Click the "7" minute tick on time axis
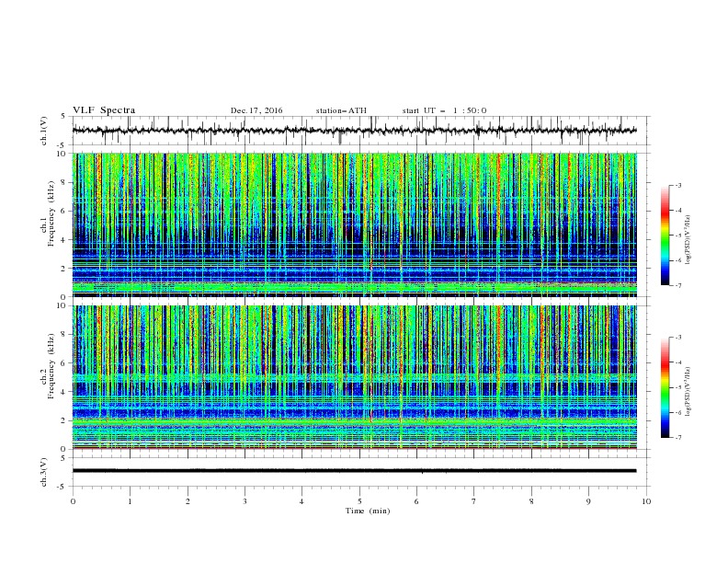This screenshot has width=728, height=563. point(474,501)
